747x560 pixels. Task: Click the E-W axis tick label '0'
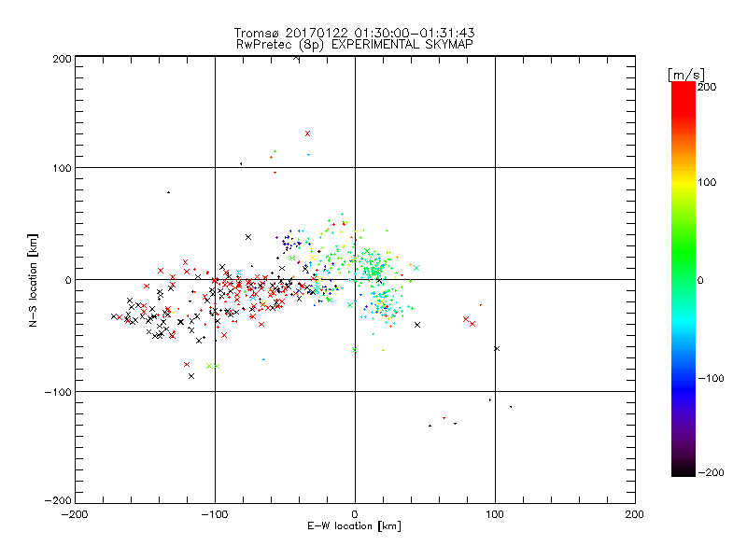355,514
